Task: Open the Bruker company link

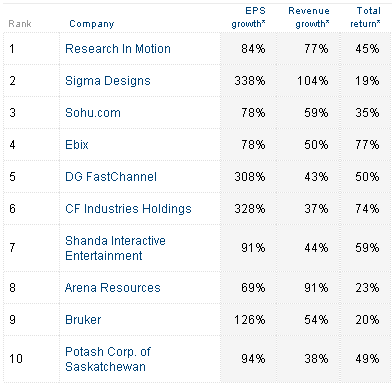Action: pyautogui.click(x=83, y=320)
